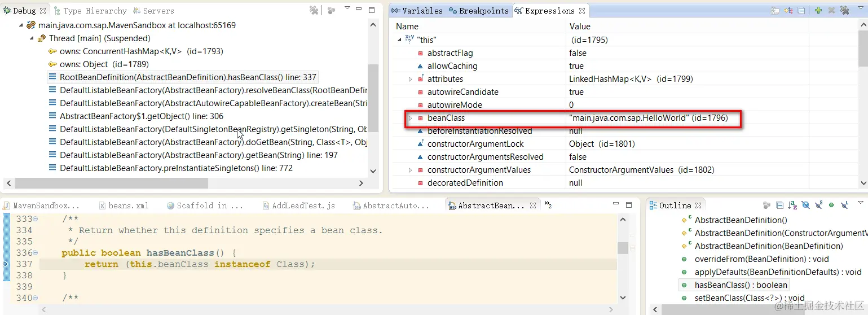Click Show Type Names icon in Expressions view
This screenshot has height=315, width=868.
pos(776,10)
